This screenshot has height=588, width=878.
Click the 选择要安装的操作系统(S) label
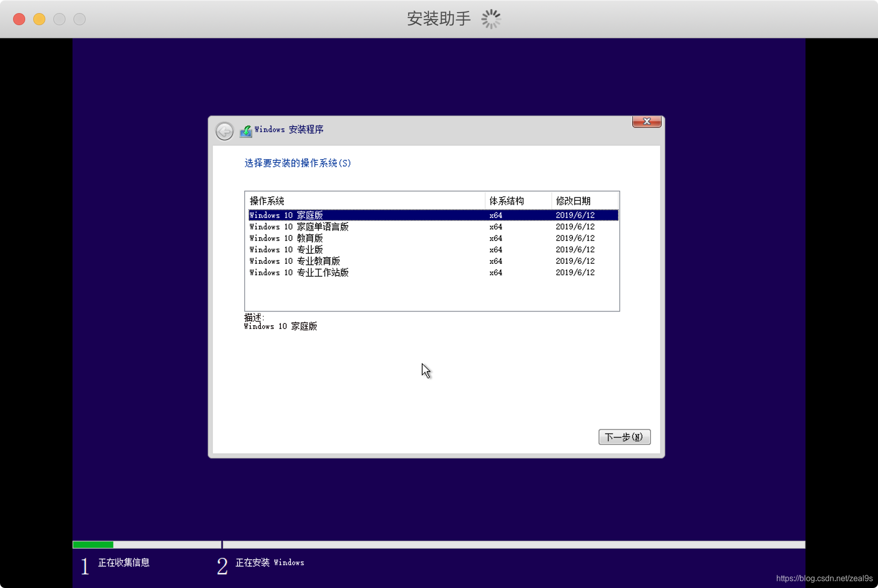(x=298, y=163)
